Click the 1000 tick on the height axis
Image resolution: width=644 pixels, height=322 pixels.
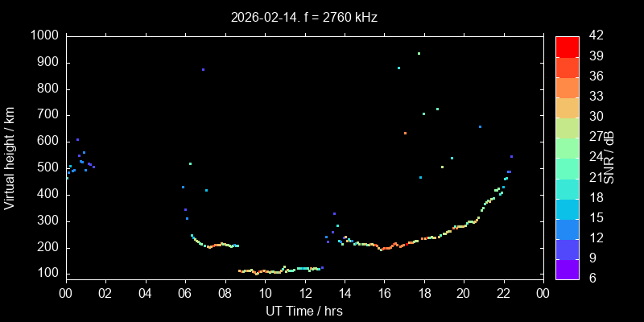pos(43,36)
